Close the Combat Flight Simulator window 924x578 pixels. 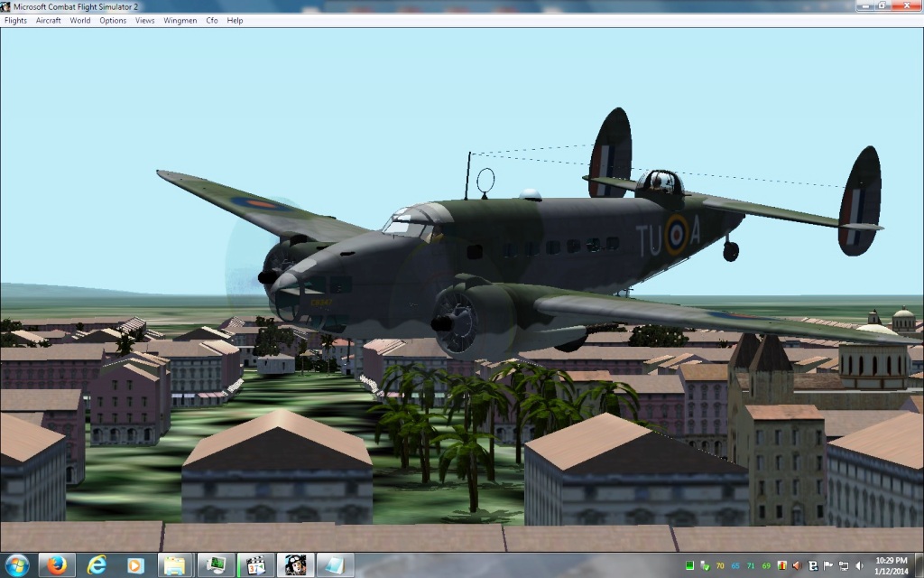point(907,5)
